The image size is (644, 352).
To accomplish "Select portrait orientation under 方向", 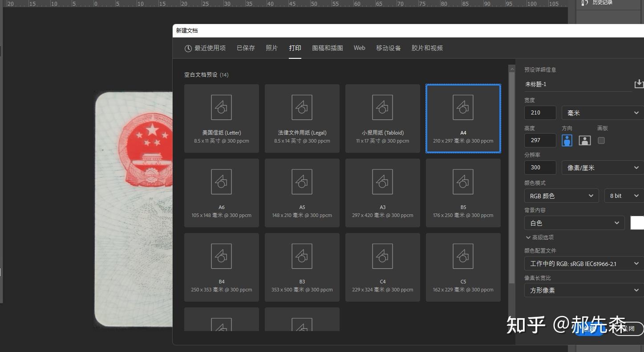I will pyautogui.click(x=567, y=140).
